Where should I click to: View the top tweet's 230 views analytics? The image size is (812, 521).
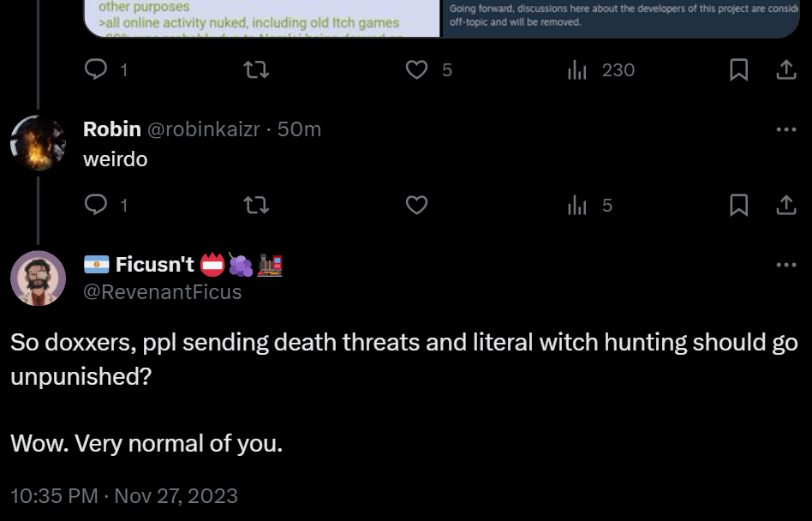point(578,70)
